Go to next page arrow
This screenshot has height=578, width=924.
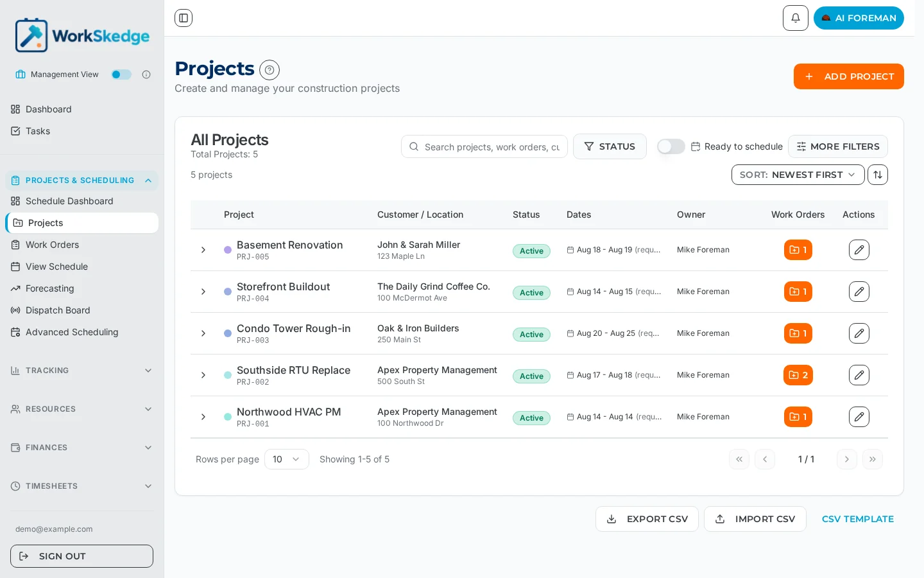coord(847,459)
